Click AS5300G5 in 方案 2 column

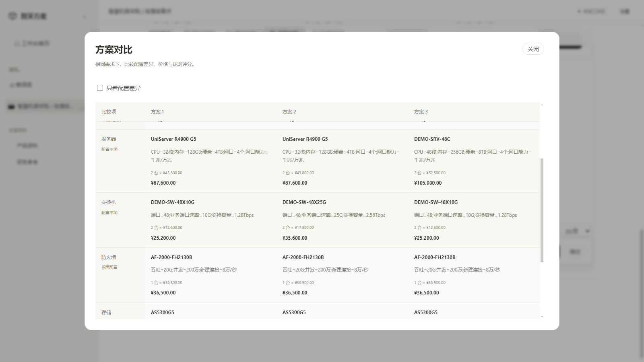coord(294,313)
